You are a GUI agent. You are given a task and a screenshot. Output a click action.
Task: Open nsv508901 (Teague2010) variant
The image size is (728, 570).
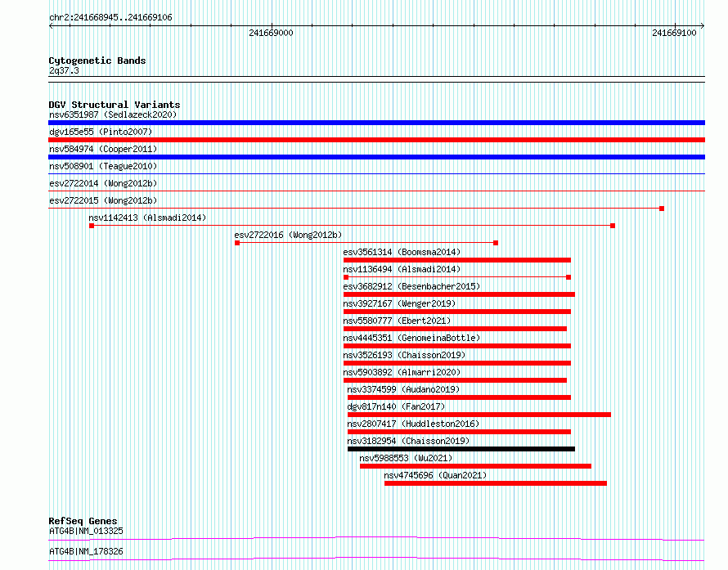tap(103, 166)
